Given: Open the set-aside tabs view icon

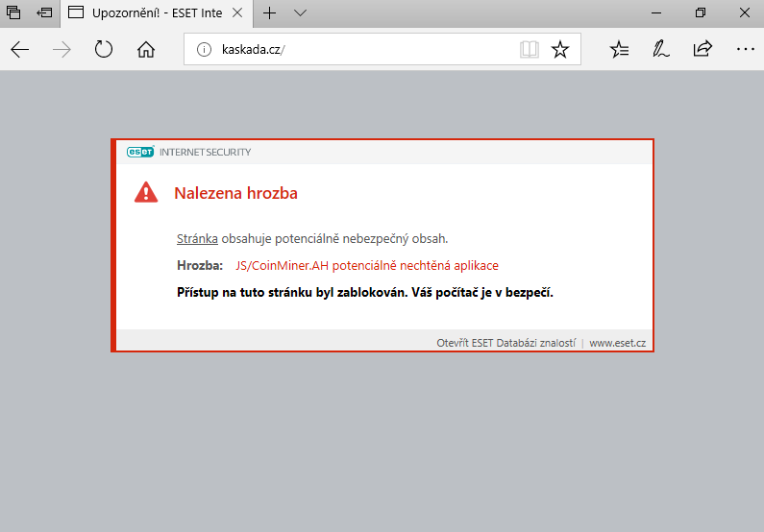Looking at the screenshot, I should [13, 12].
